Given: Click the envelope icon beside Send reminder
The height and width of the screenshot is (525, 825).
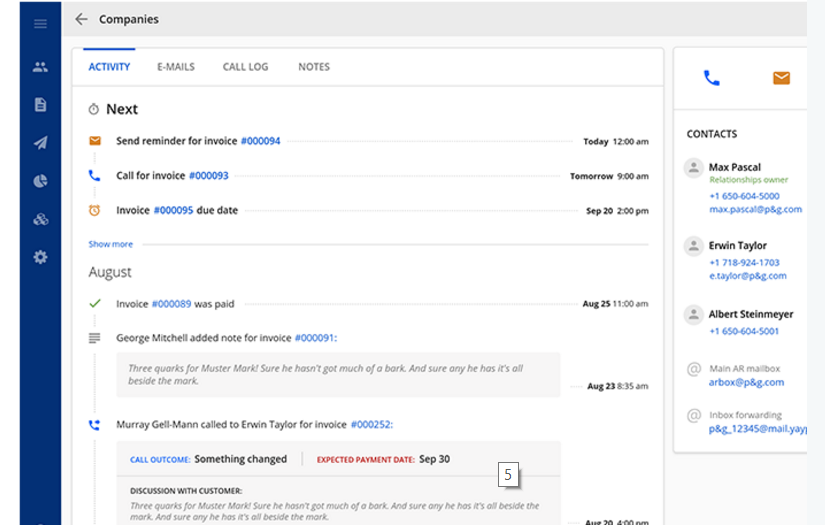Looking at the screenshot, I should click(x=95, y=141).
